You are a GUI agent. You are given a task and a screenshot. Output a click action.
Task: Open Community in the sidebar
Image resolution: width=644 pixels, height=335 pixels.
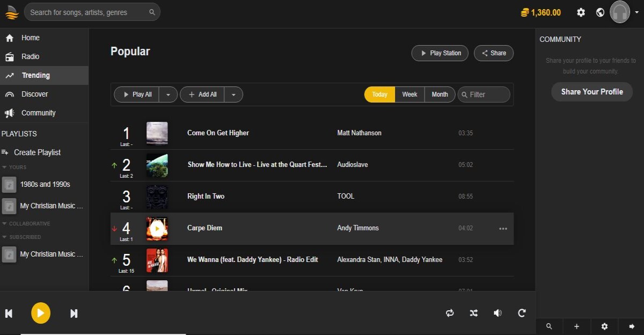[x=44, y=113]
